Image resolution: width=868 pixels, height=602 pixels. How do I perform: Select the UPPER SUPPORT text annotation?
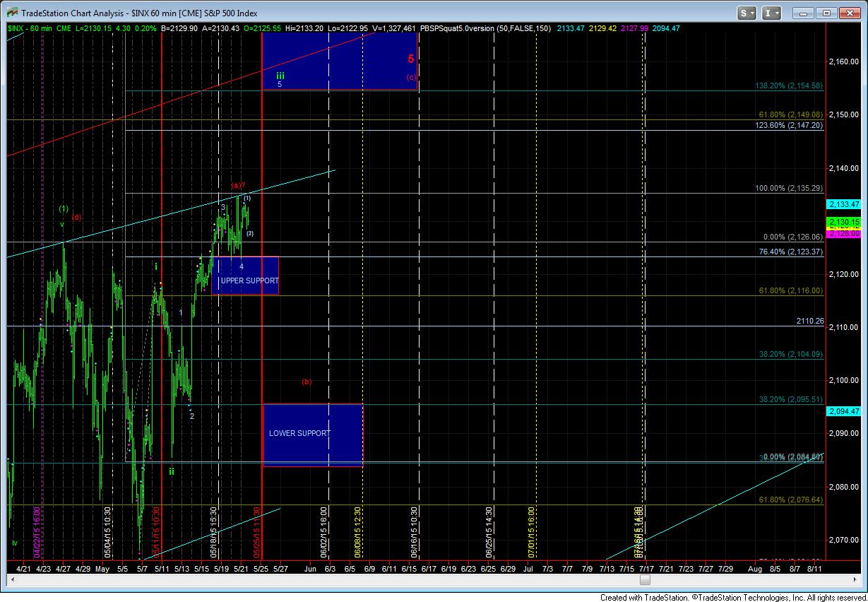[x=249, y=281]
